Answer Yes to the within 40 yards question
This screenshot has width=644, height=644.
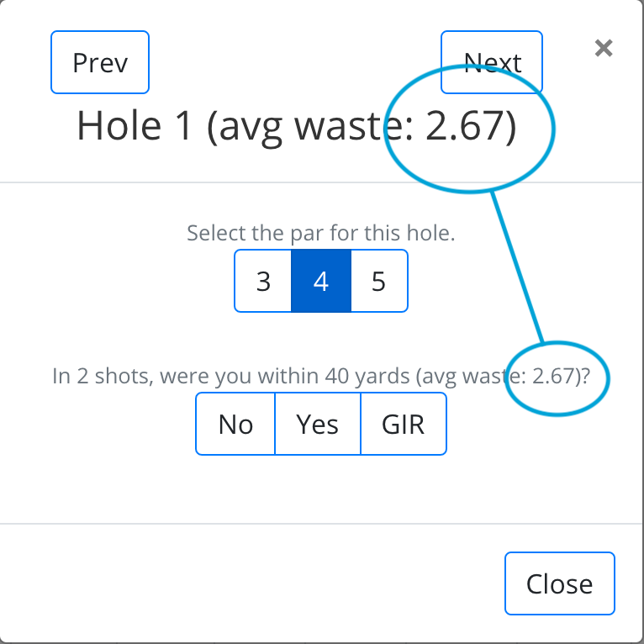coord(317,424)
